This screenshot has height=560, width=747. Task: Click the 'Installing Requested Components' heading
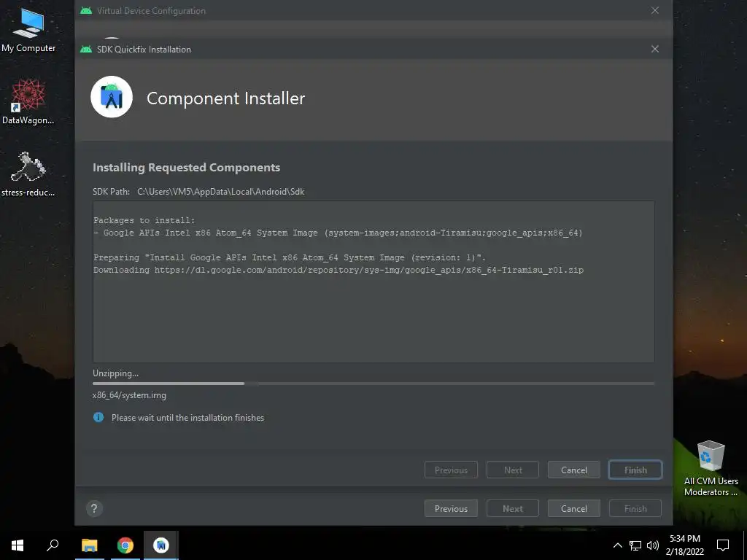coord(186,168)
